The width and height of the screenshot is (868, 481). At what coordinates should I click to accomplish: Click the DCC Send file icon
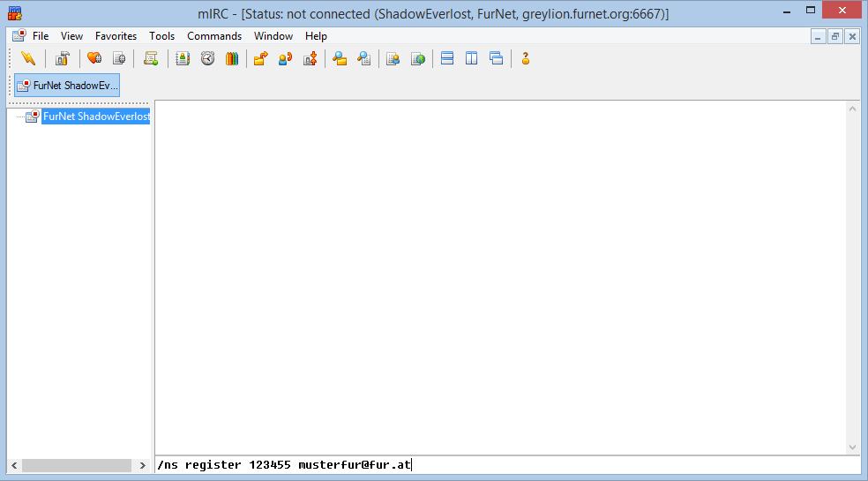coord(261,58)
